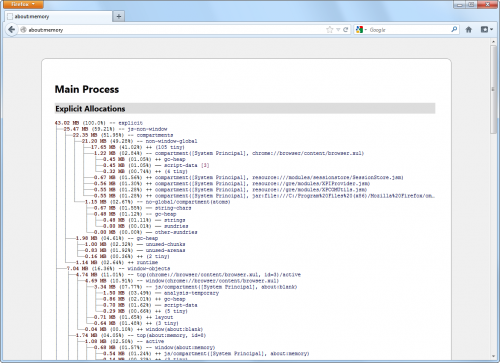
Task: Click the scrollbar up arrow
Action: (x=493, y=42)
